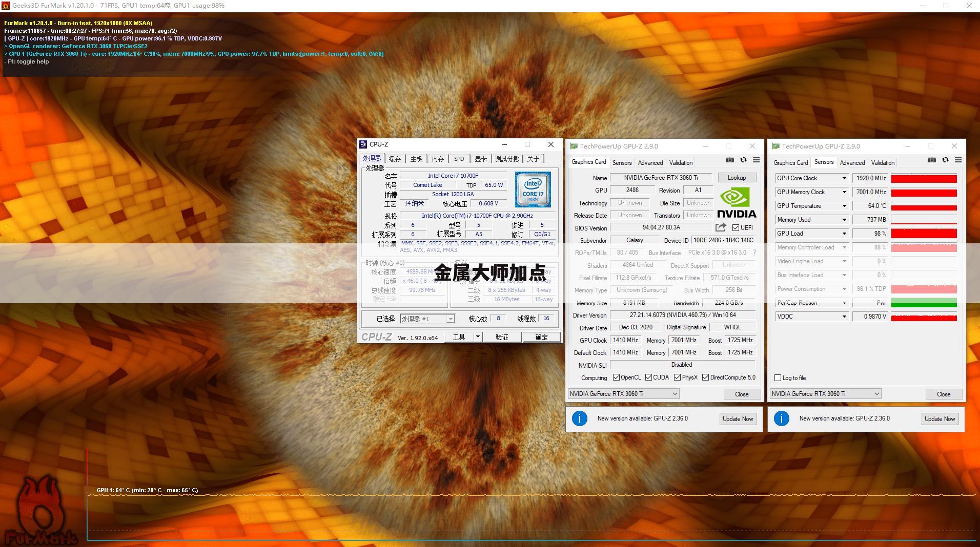Click Update Now in left GPU-Z window
This screenshot has width=980, height=547.
[738, 418]
